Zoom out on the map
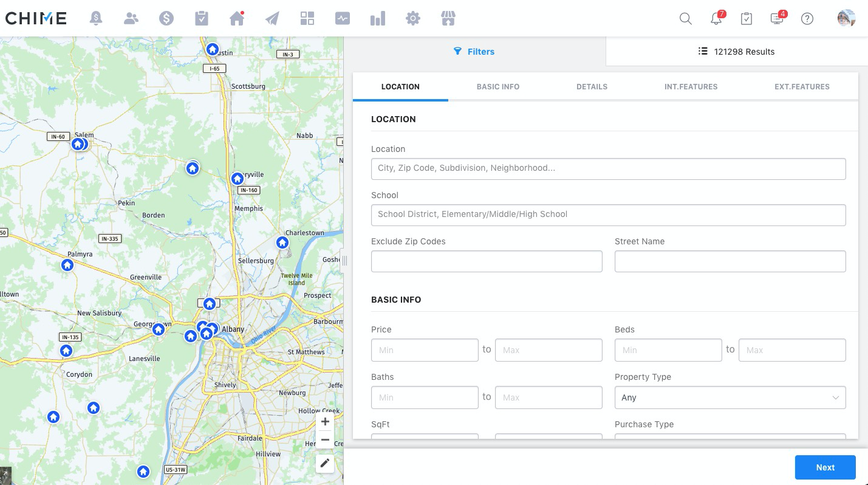This screenshot has height=485, width=868. point(325,440)
